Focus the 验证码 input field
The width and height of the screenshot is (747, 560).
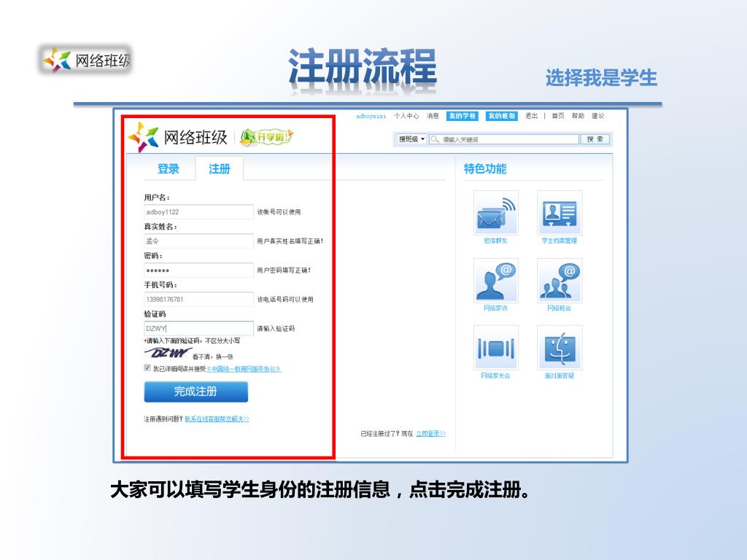click(198, 329)
